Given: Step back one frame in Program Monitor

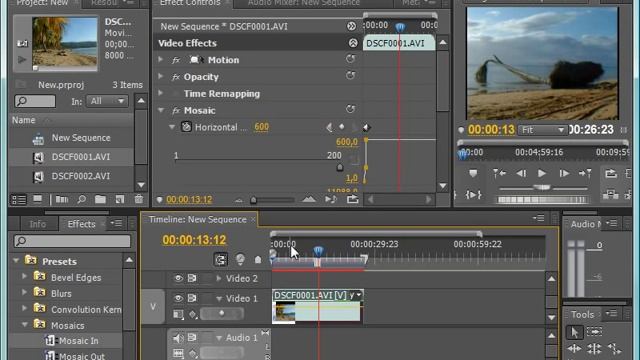Looking at the screenshot, I should point(521,173).
